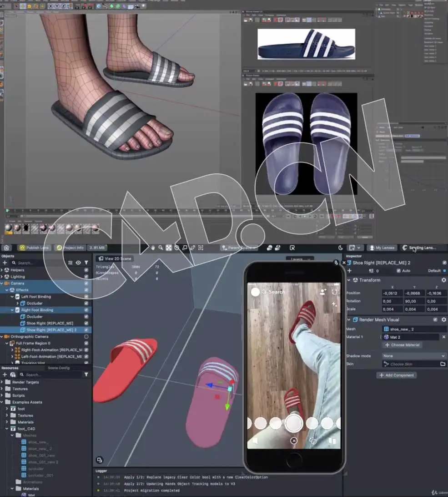The height and width of the screenshot is (497, 448).
Task: Switch to the Resources tab
Action: click(x=10, y=368)
